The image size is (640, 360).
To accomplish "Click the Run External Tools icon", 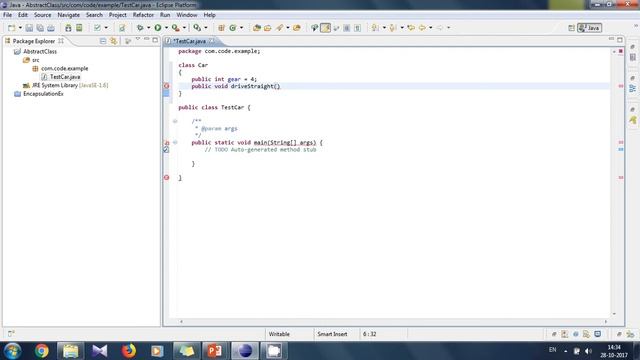I will coord(176,28).
